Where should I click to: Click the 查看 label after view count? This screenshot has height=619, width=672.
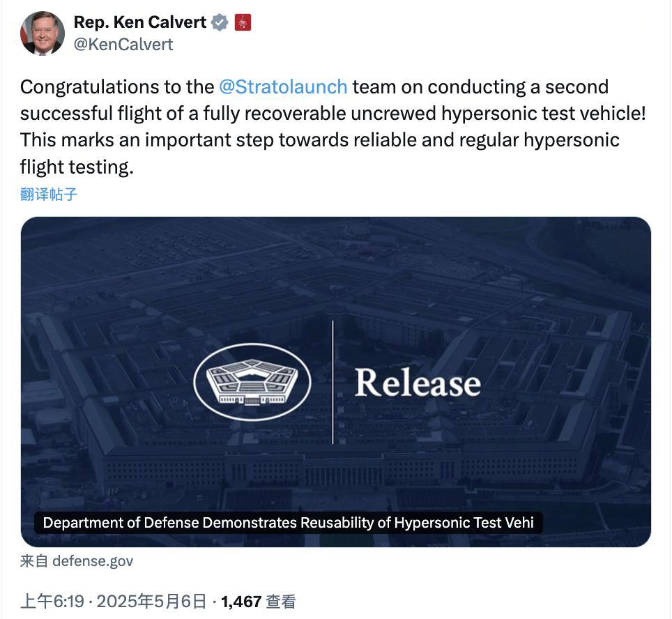click(x=281, y=602)
